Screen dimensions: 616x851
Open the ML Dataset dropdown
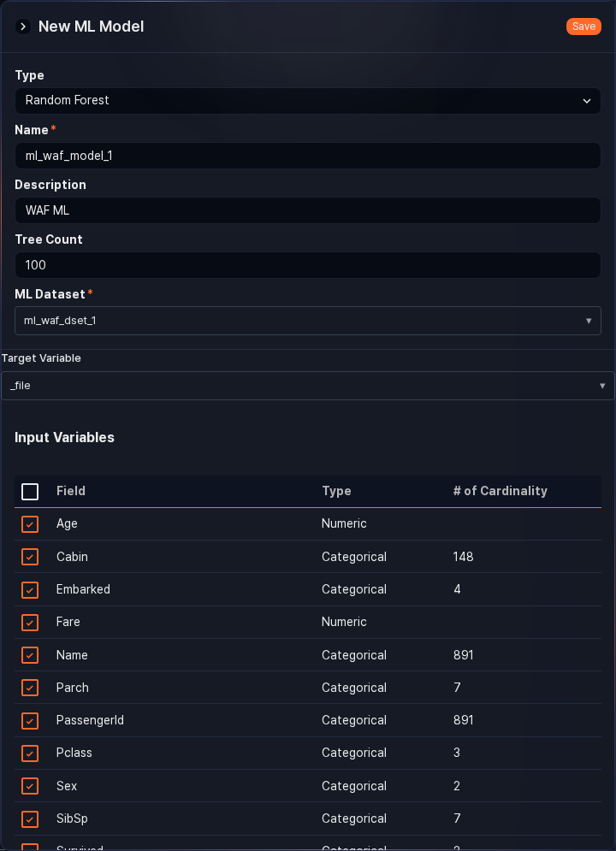tap(308, 321)
